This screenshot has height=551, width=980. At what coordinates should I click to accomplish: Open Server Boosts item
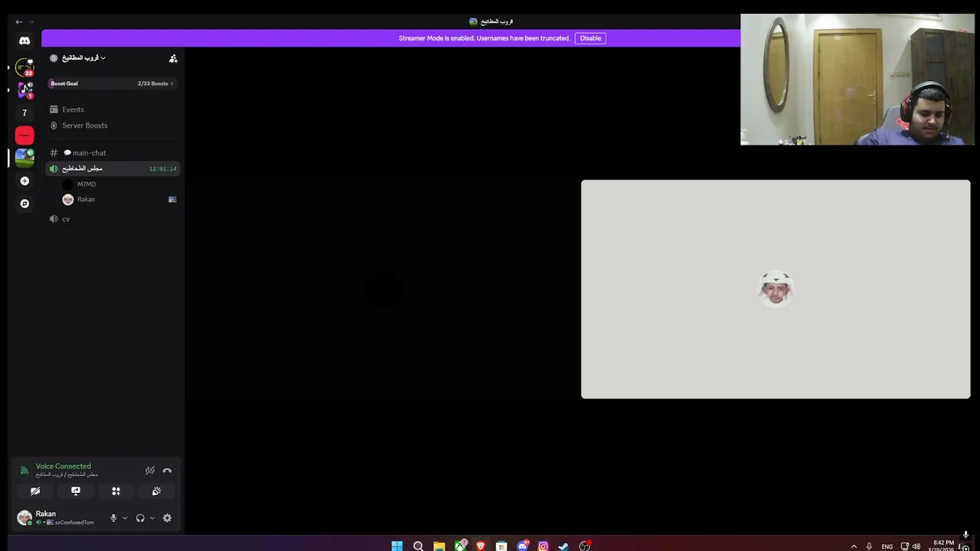click(113, 126)
